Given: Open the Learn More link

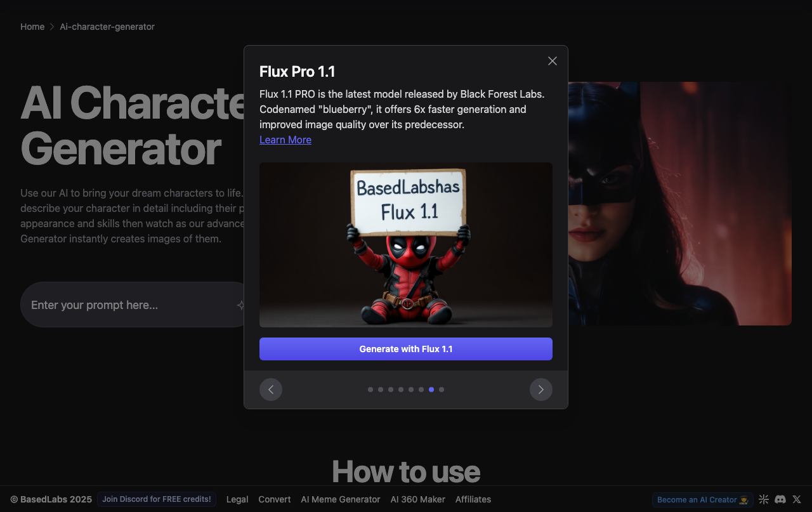Looking at the screenshot, I should [x=285, y=140].
